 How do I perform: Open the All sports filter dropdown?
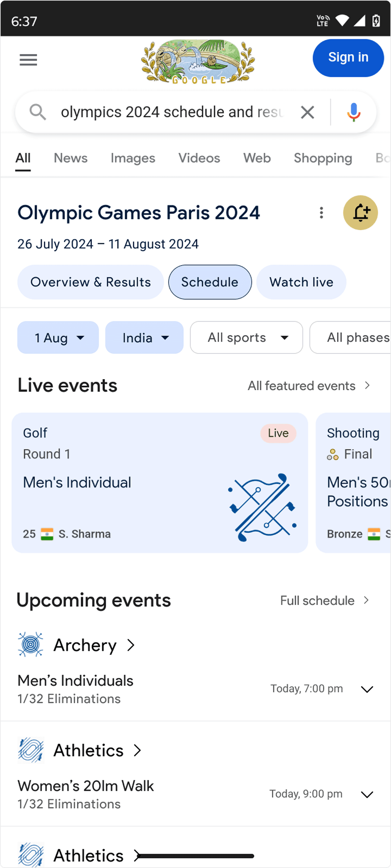(246, 338)
